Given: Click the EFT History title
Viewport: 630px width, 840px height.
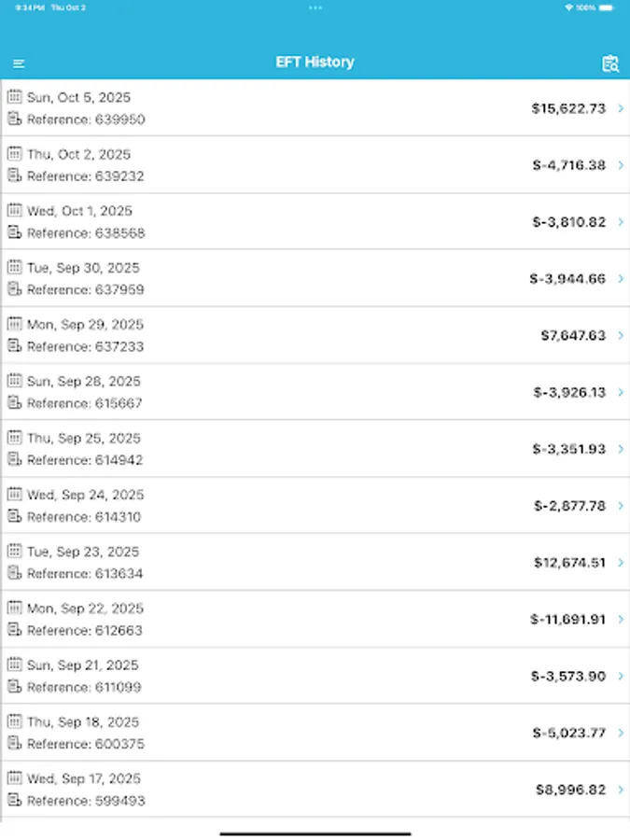Looking at the screenshot, I should coord(315,63).
